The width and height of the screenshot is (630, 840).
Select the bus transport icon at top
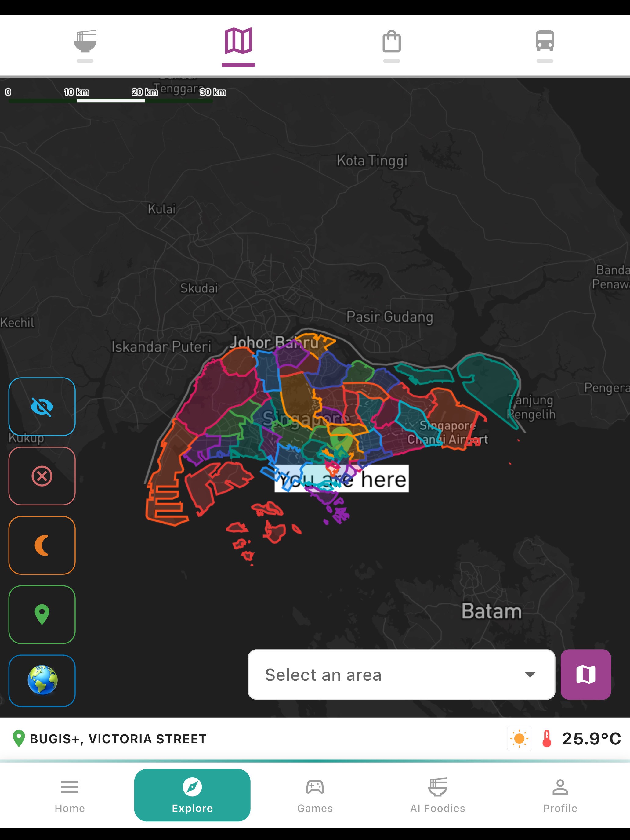click(545, 42)
